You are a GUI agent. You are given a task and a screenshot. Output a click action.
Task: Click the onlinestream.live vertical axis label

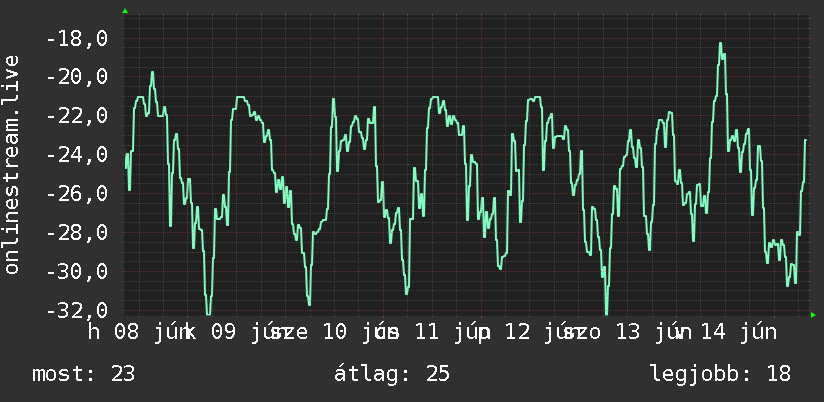tap(11, 164)
